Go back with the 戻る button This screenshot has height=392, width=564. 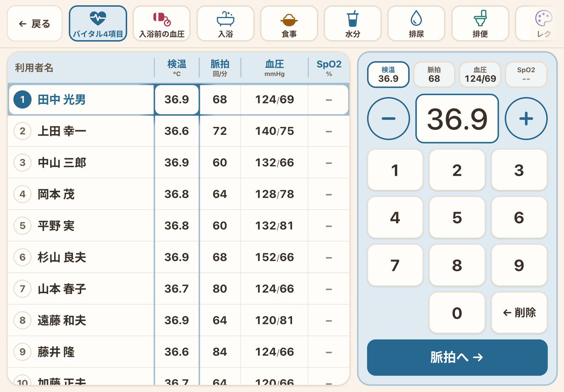tap(35, 23)
